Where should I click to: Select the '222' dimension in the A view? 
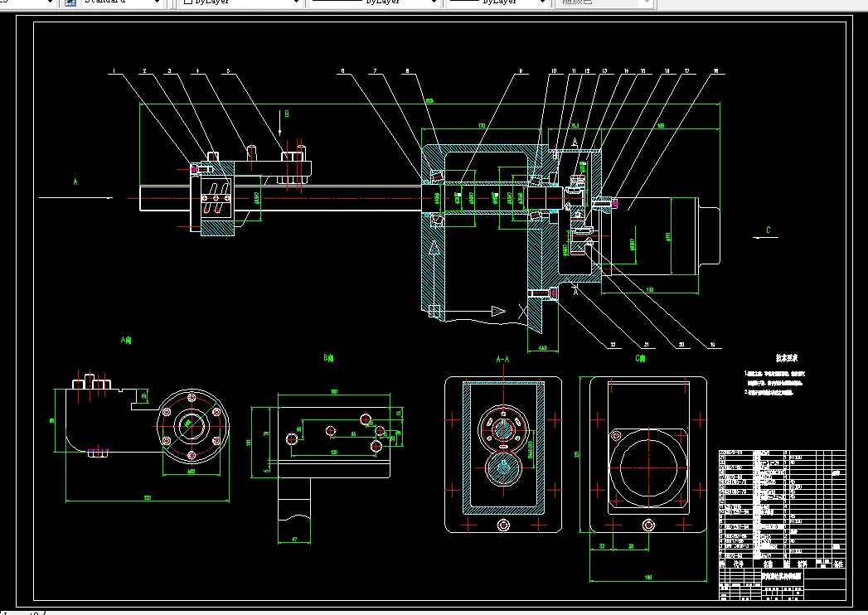click(148, 497)
